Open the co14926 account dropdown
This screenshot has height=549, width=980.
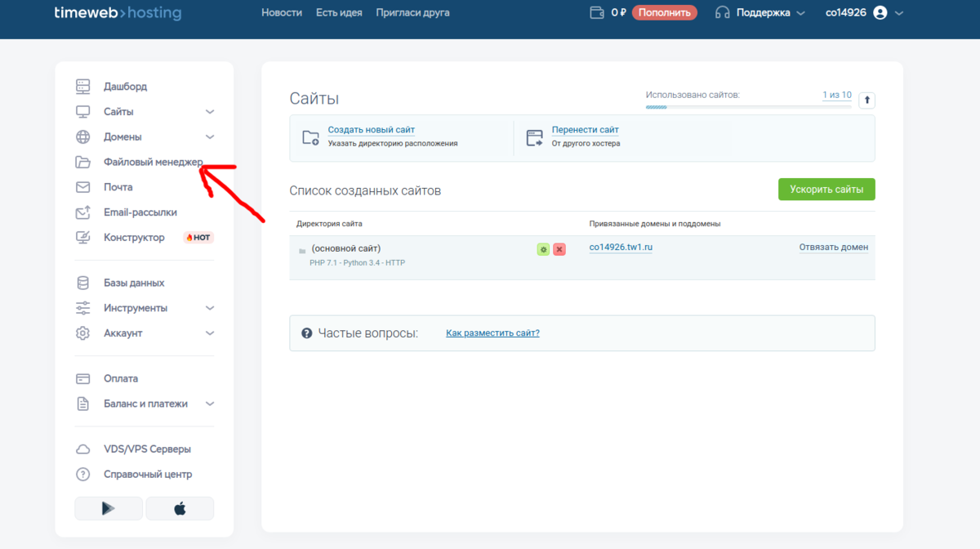pyautogui.click(x=864, y=13)
